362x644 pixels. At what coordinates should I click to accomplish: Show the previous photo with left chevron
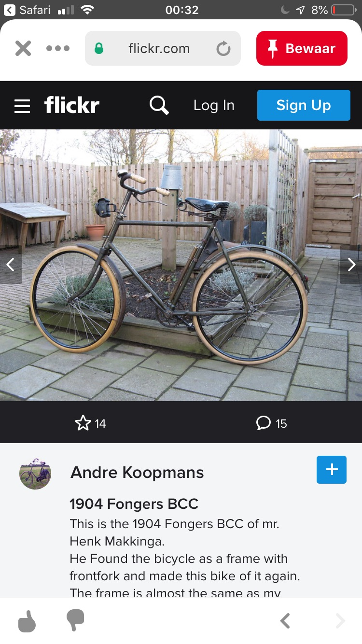click(11, 265)
